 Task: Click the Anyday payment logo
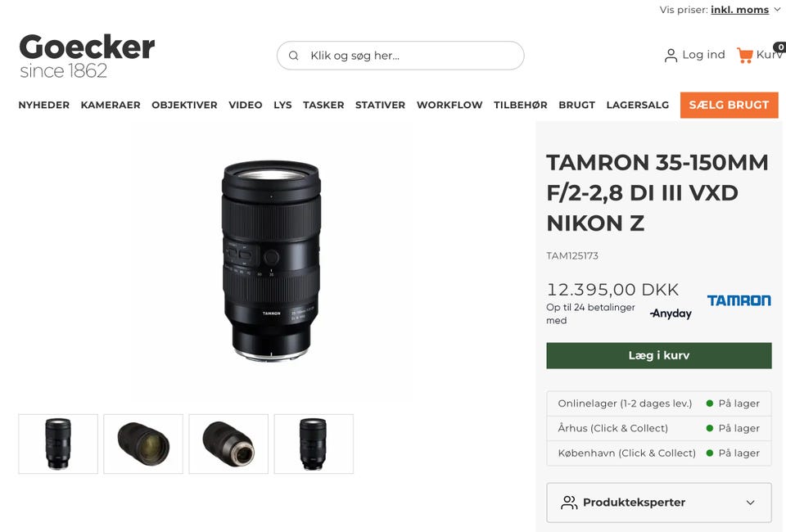pyautogui.click(x=671, y=313)
